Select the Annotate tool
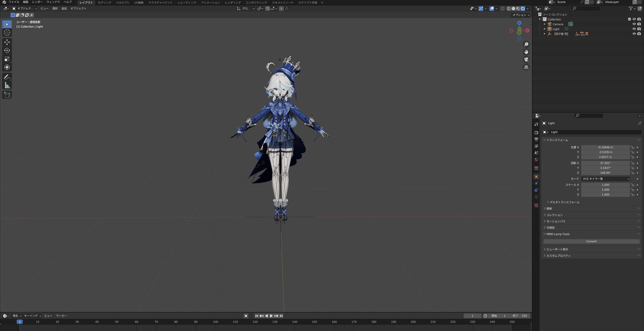644x331 pixels. tap(7, 77)
